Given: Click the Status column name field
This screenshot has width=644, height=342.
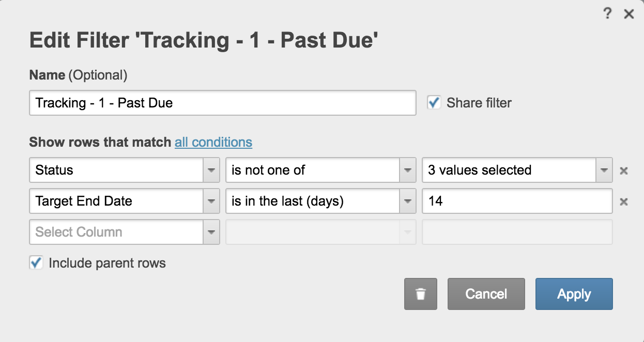Looking at the screenshot, I should (x=117, y=170).
